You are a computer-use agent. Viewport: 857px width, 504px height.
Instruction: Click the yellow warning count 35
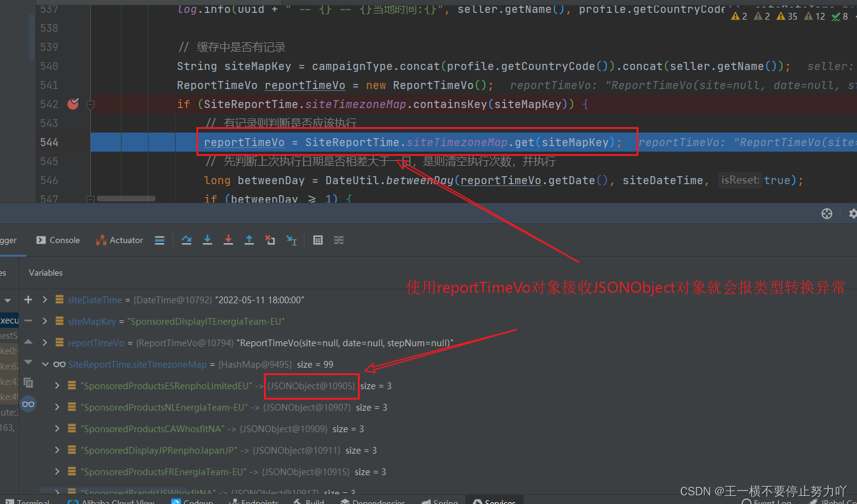787,17
